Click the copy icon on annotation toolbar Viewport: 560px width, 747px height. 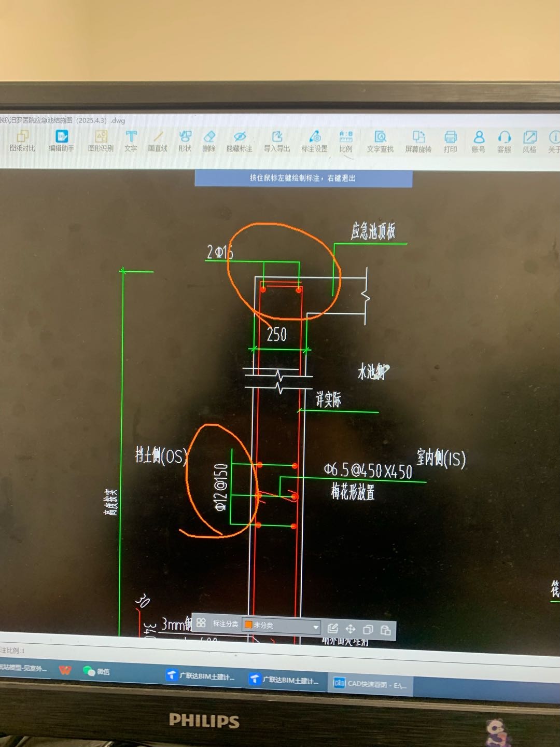pos(368,629)
